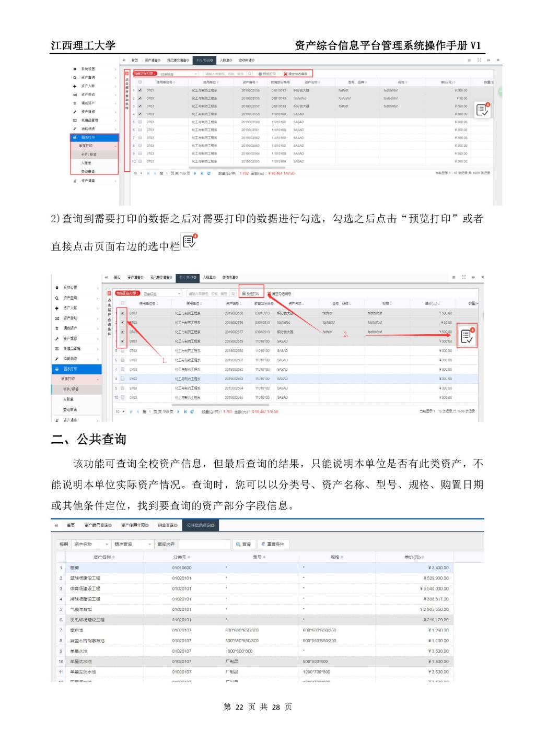
Task: Uncheck row 2019002559 checkbox in top screenshot
Action: [140, 114]
